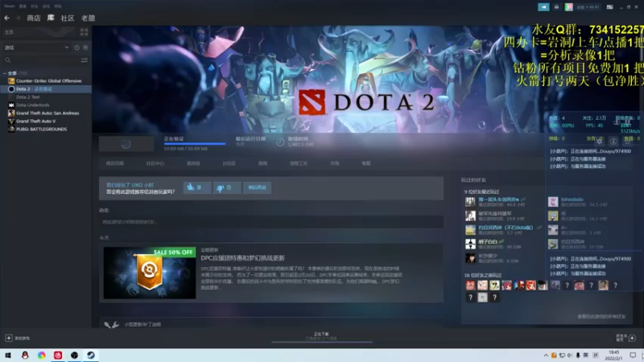The image size is (644, 362).
Task: Click the GTA V game icon
Action: (11, 121)
